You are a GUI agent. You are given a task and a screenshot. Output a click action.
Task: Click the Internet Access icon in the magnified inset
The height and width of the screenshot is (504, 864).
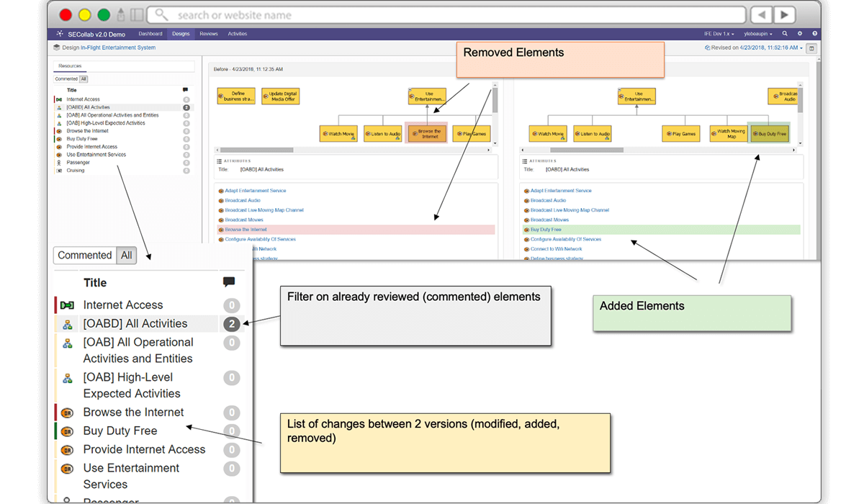point(68,305)
